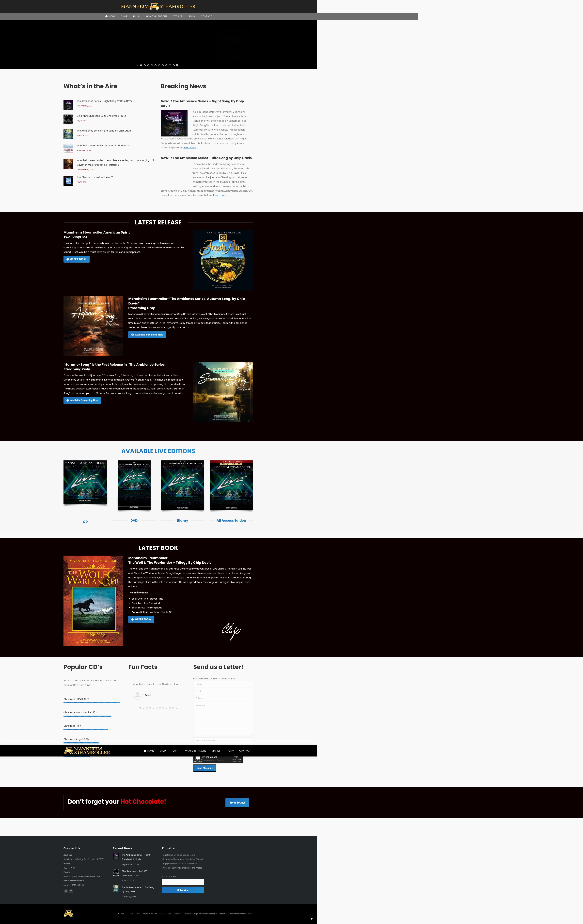The image size is (583, 924).
Task: Open Mannheim Steamroller Channel On SiriusXM article
Action: point(103,146)
